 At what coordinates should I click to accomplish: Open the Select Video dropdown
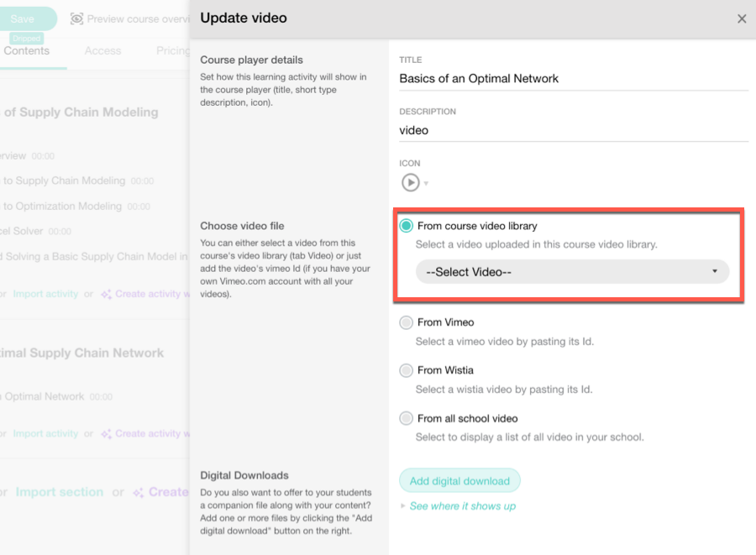point(572,271)
